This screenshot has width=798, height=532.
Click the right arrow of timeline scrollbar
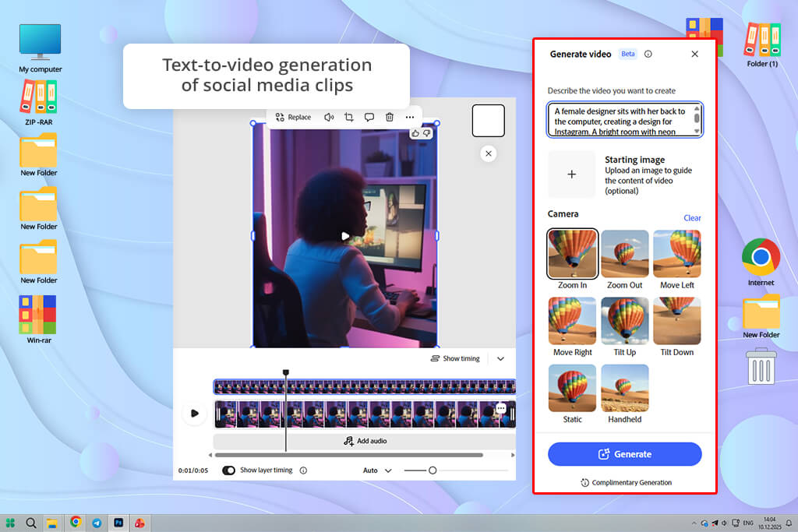coord(513,455)
